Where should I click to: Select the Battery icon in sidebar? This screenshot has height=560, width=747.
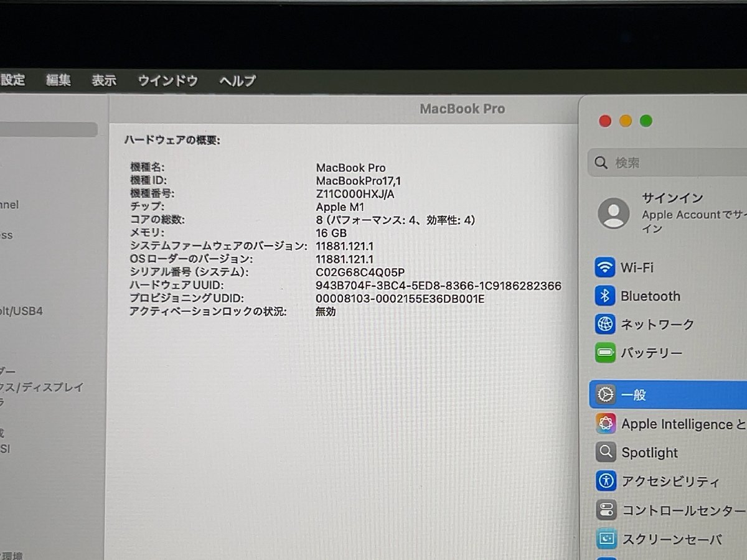click(605, 353)
